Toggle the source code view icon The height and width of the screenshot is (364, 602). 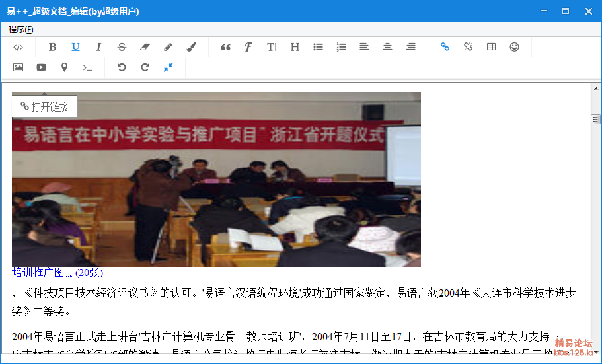point(18,47)
